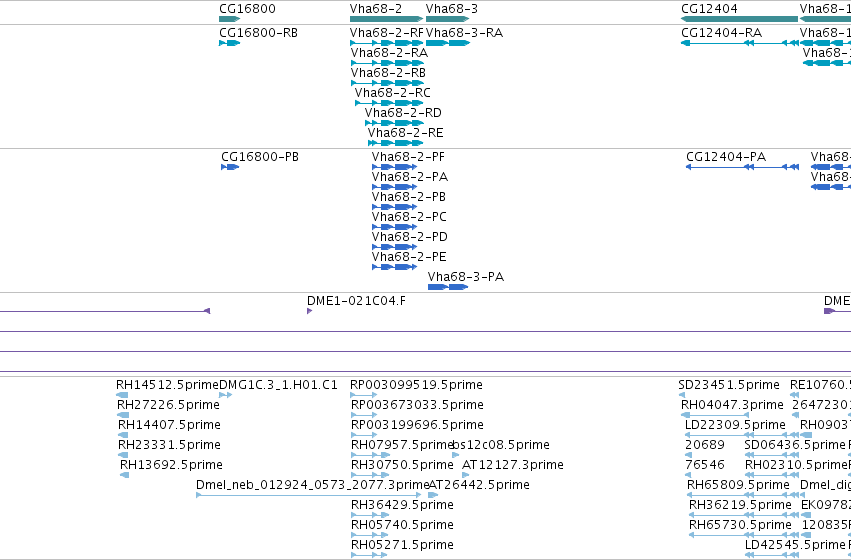
Task: Choose the bs12c08.5prime EST label
Action: (x=501, y=445)
